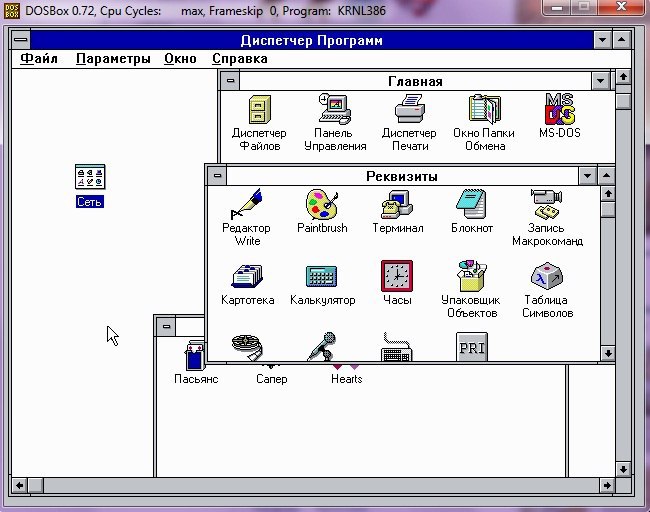
Task: Activate the Реквизиты window title bar
Action: click(402, 176)
